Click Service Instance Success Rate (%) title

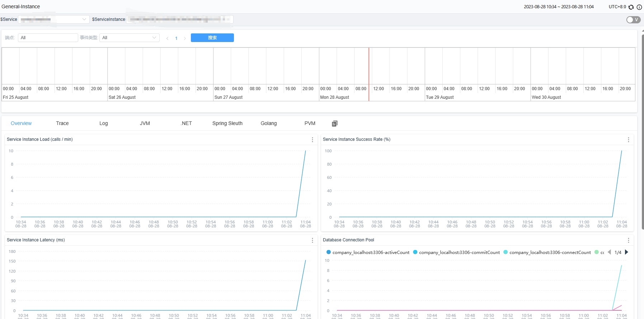357,139
